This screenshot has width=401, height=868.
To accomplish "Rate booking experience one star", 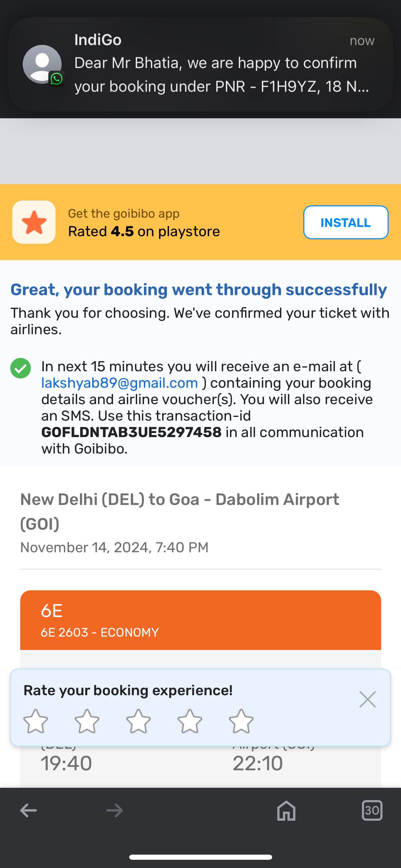I will (x=35, y=721).
